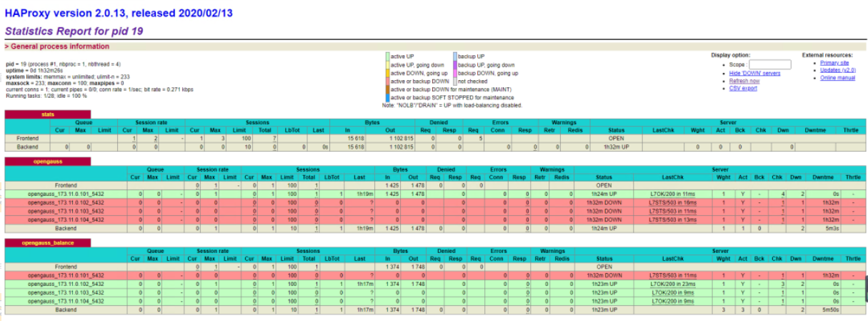Click the 'backup UP' legend color box
This screenshot has height=321, width=868.
pos(454,56)
